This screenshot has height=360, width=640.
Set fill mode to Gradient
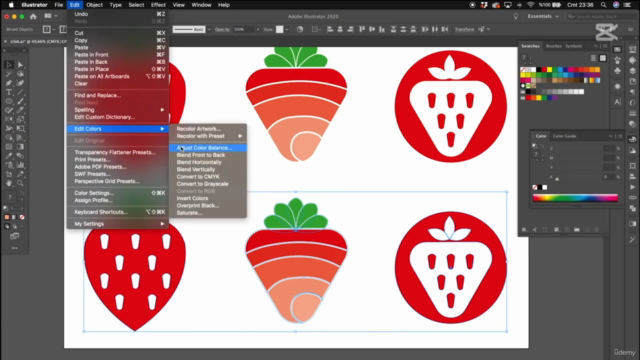14,217
